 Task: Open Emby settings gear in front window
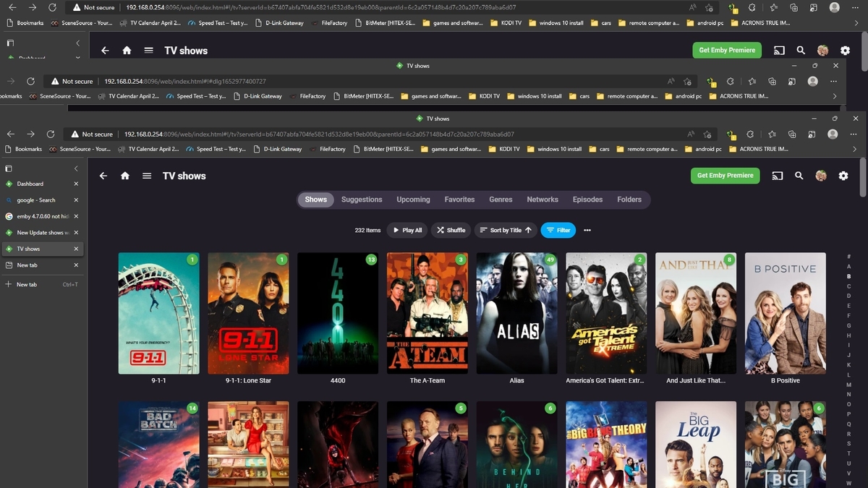click(843, 176)
